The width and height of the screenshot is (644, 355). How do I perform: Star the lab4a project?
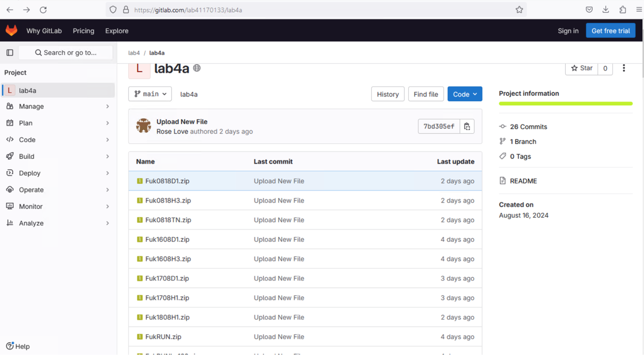tap(582, 68)
